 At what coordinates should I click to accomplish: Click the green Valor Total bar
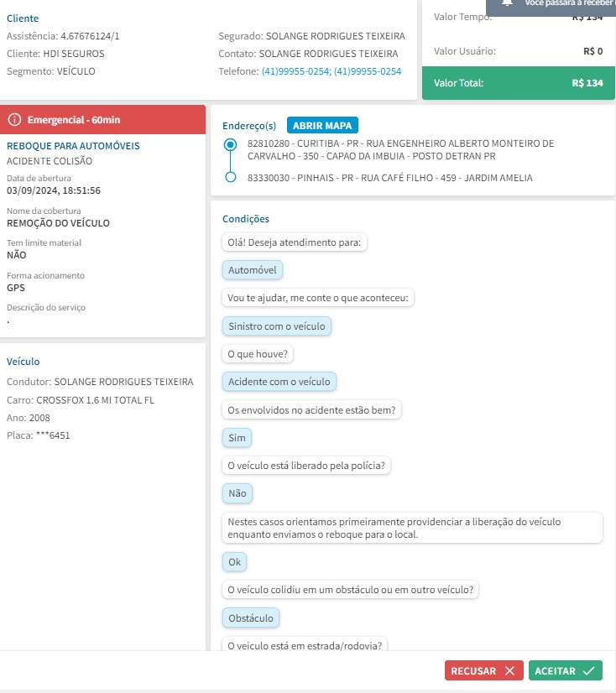click(x=518, y=83)
